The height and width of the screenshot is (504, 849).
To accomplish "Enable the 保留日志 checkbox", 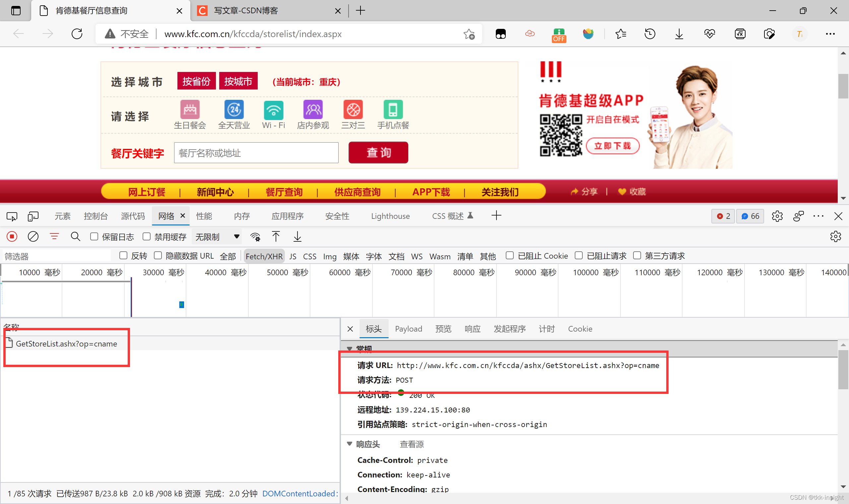I will point(94,236).
